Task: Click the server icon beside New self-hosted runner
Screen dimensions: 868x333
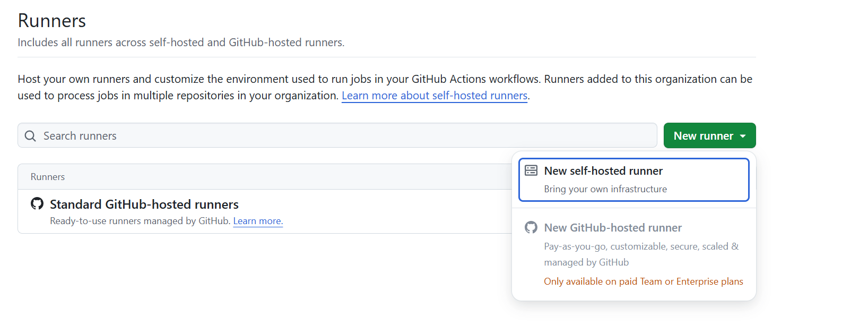Action: coord(531,170)
